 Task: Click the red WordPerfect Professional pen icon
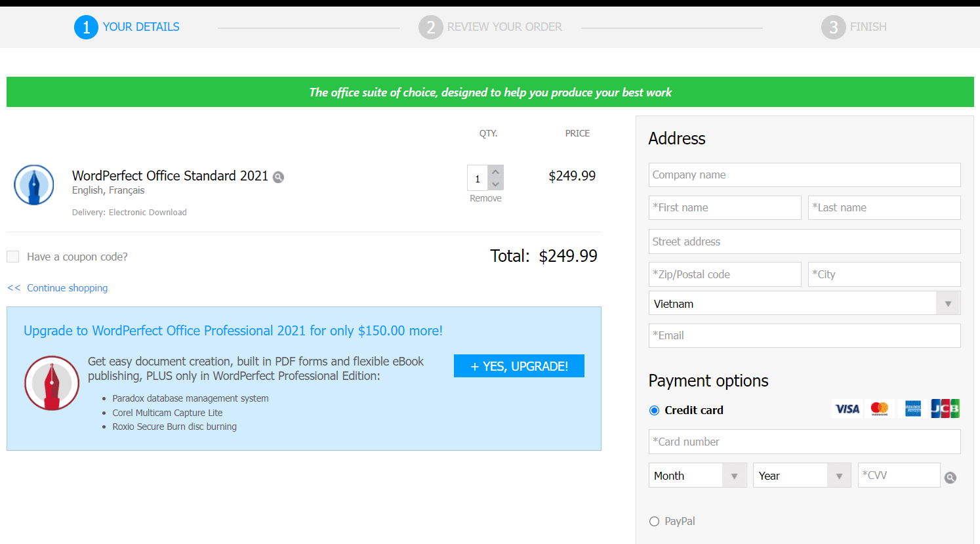point(52,383)
